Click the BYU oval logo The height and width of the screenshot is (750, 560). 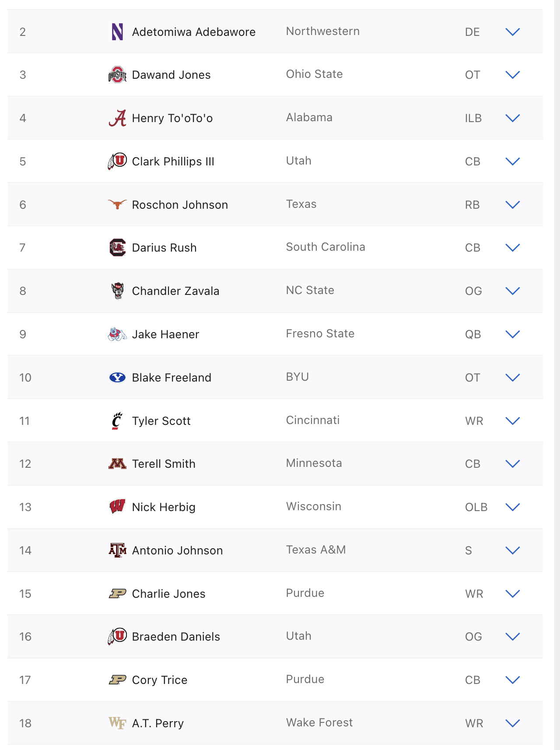coord(117,377)
